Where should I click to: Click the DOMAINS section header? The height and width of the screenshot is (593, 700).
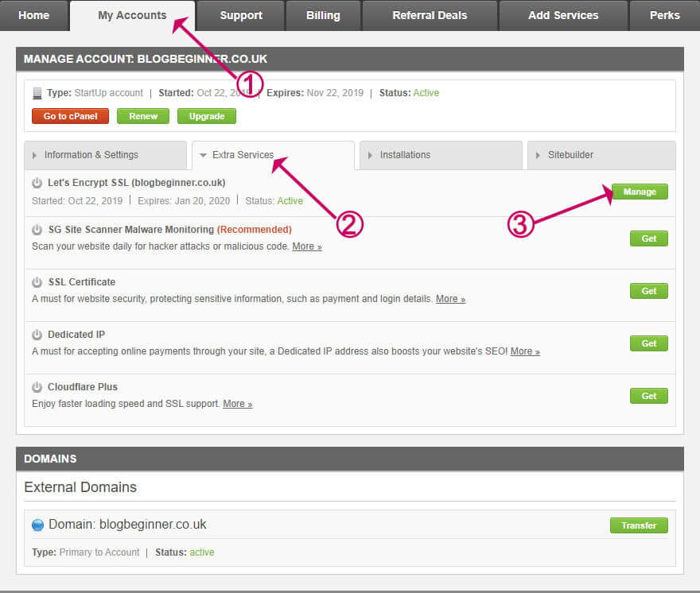tap(350, 459)
